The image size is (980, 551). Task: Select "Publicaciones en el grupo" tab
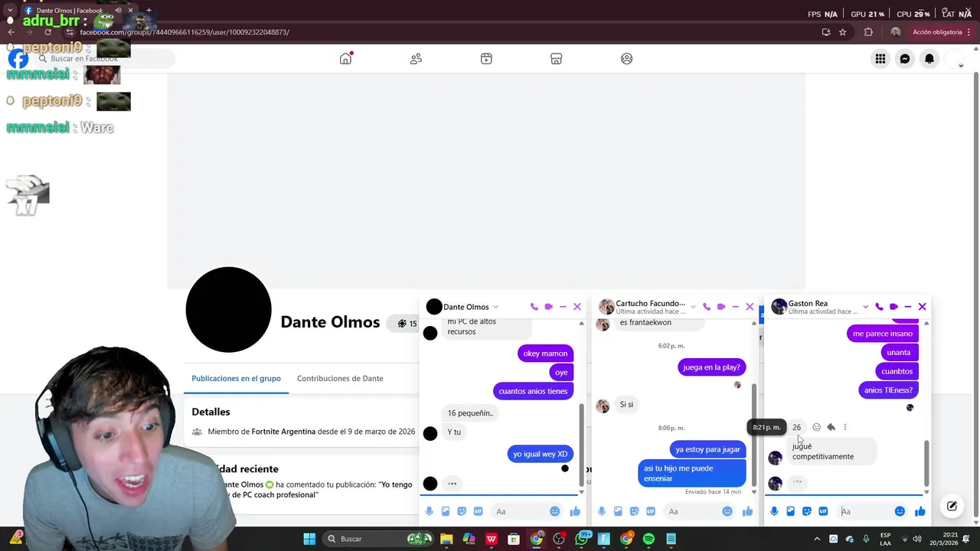236,378
